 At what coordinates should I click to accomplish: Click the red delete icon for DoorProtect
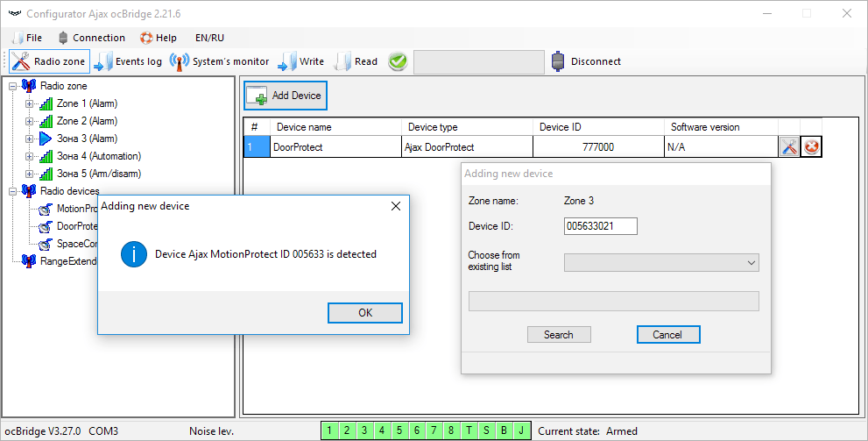tap(812, 146)
